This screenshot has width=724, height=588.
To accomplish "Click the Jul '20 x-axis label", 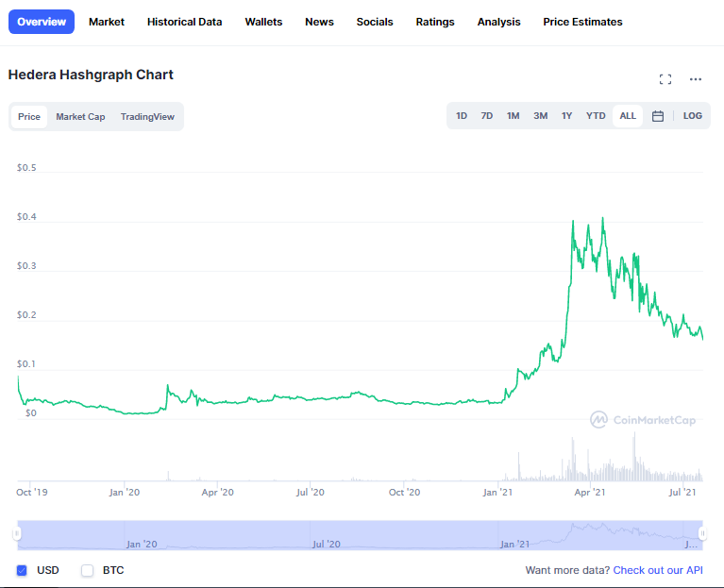I will [x=311, y=492].
